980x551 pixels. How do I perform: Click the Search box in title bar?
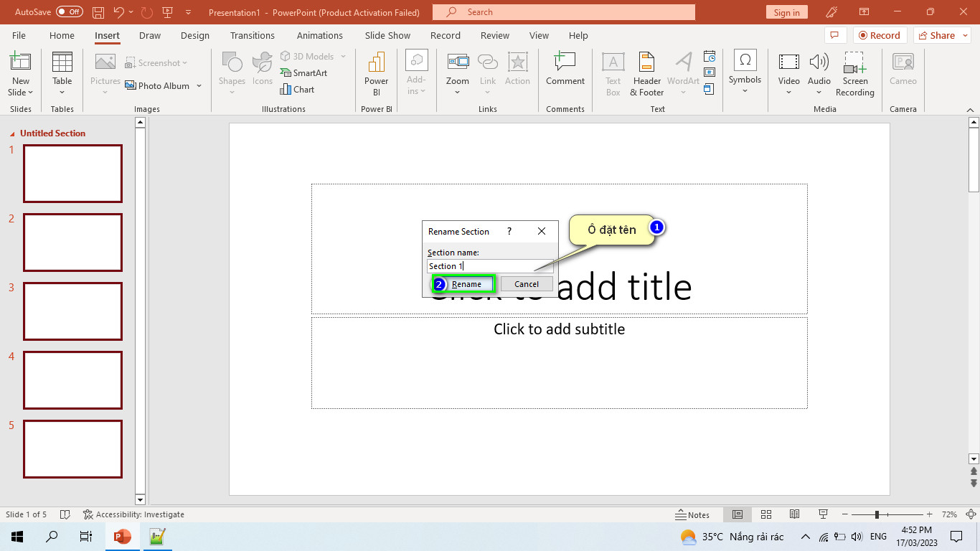tap(564, 12)
